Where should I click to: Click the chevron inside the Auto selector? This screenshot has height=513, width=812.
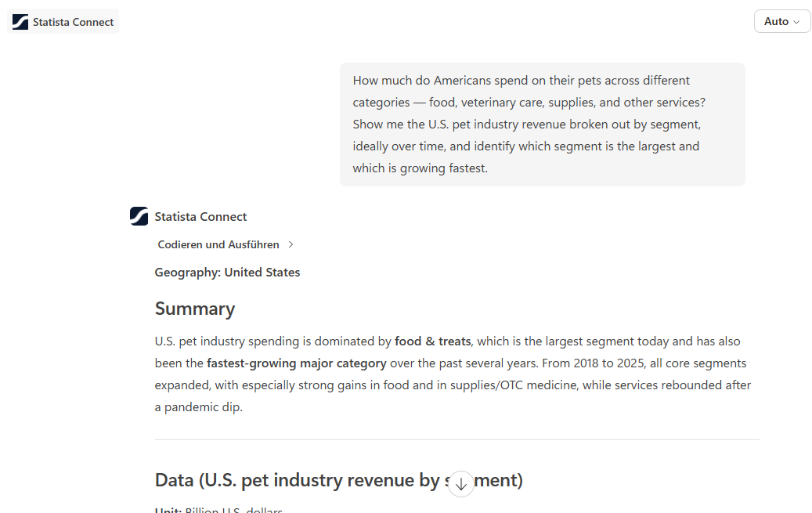tap(796, 22)
